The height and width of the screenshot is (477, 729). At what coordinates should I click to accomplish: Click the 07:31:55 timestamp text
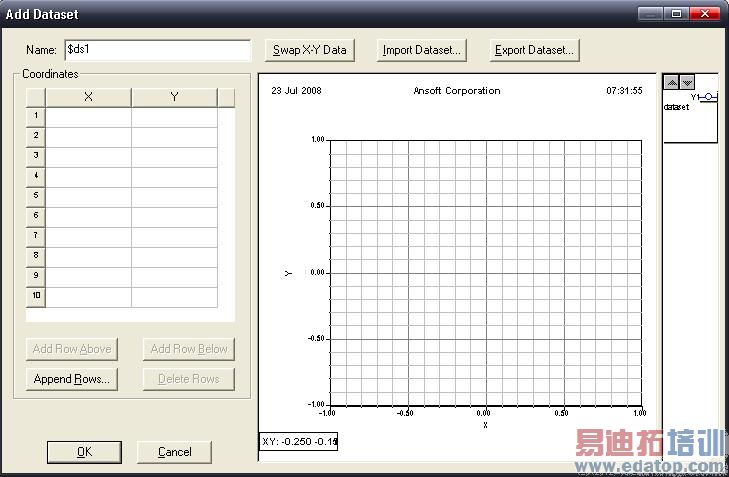pos(624,91)
